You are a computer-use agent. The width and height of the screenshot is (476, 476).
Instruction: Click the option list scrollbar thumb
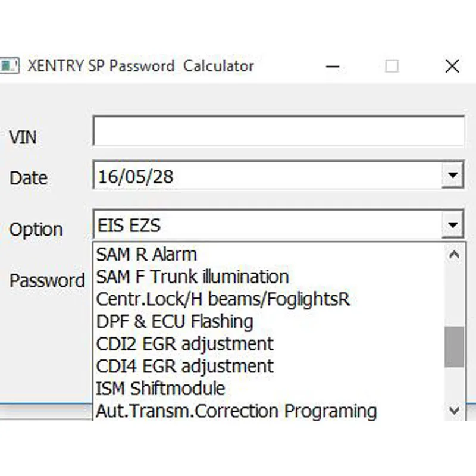(454, 347)
